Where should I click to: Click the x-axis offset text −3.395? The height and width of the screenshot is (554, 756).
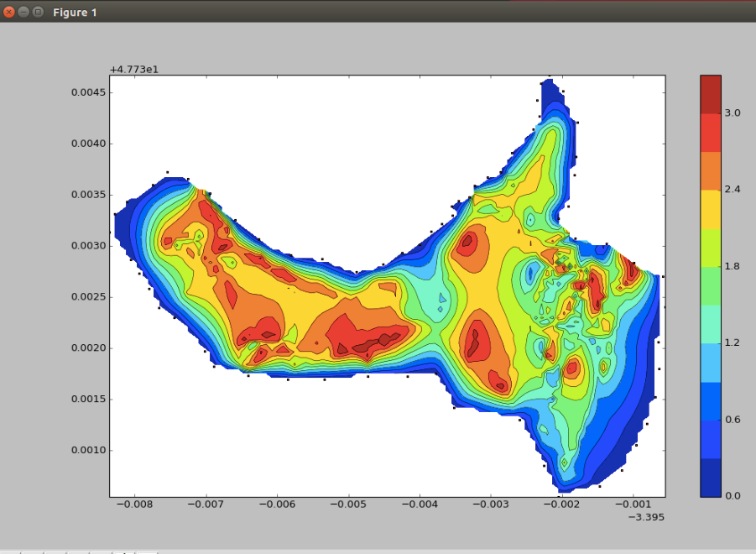click(x=646, y=517)
